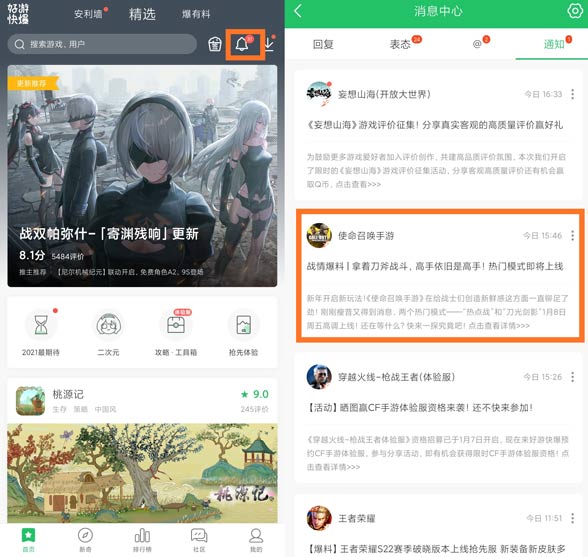Tap the 使命召唤手游 sender name

366,236
